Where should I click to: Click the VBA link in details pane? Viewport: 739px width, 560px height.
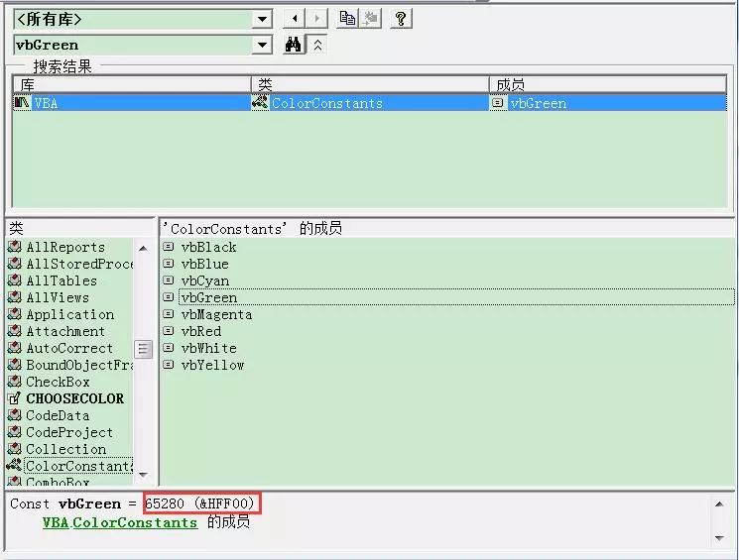(56, 522)
